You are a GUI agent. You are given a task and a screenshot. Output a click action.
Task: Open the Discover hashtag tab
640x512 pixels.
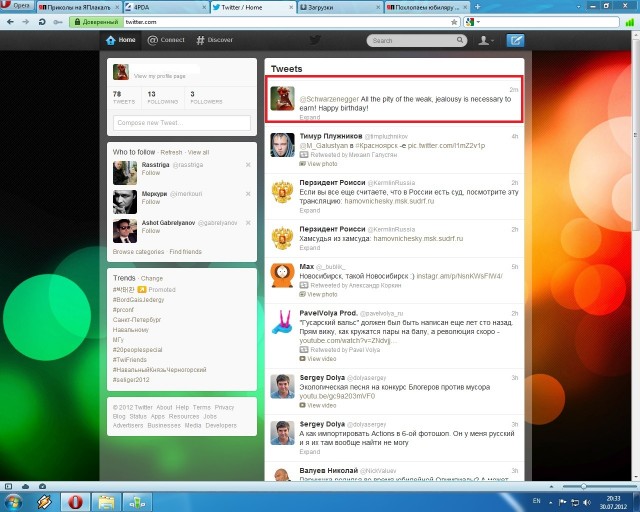coord(214,40)
